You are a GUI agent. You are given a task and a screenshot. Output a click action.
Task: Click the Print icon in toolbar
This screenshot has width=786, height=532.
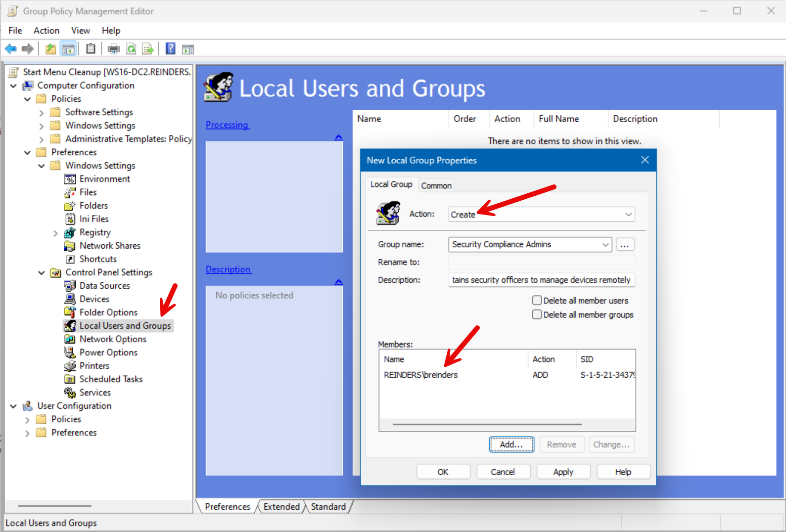pyautogui.click(x=114, y=49)
